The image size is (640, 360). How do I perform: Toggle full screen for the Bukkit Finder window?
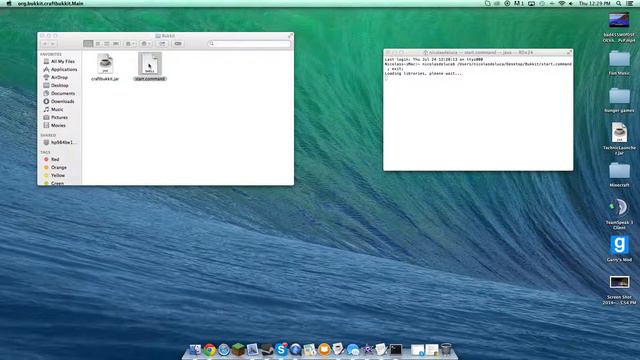[290, 36]
